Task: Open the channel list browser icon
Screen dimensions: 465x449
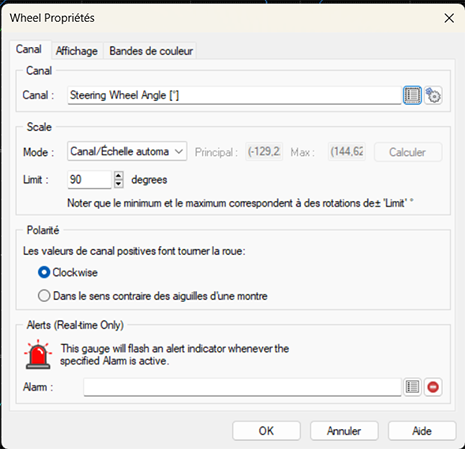Action: tap(412, 96)
